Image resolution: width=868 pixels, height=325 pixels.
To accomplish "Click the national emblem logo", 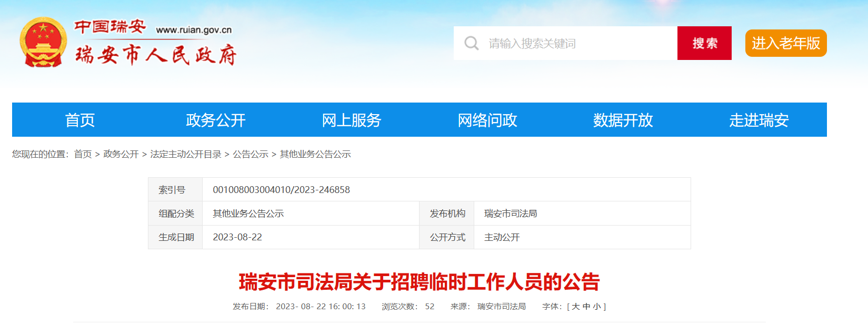I will pyautogui.click(x=43, y=43).
